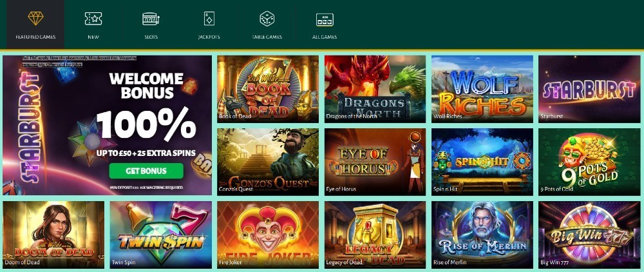
Task: Launch the Eye of Horus game
Action: point(375,162)
